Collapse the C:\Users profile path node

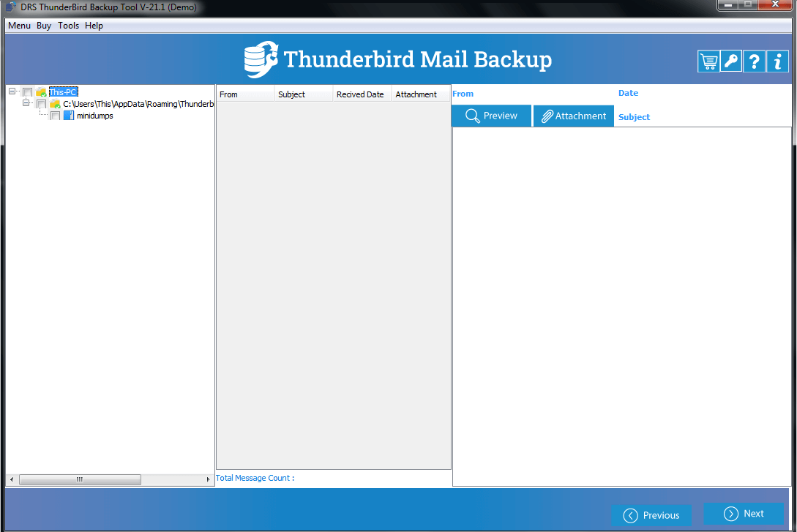click(x=26, y=103)
